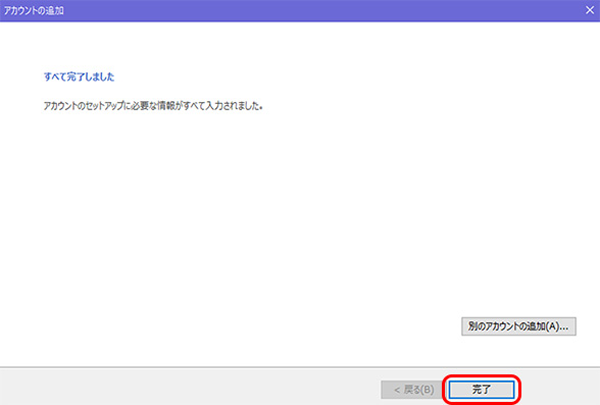Screen dimensions: 600x405
Task: Click the footer area right of 完了
Action: click(560, 387)
